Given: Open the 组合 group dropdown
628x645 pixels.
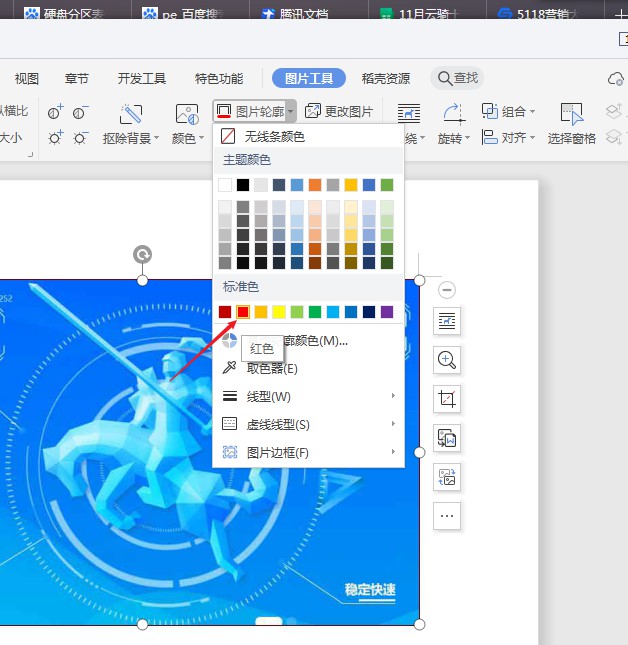Looking at the screenshot, I should pyautogui.click(x=509, y=112).
